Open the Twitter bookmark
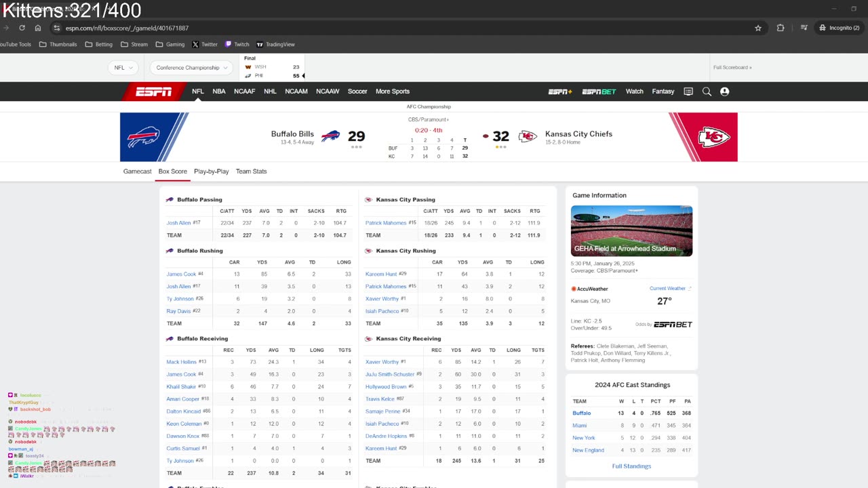The width and height of the screenshot is (868, 488). tap(205, 45)
